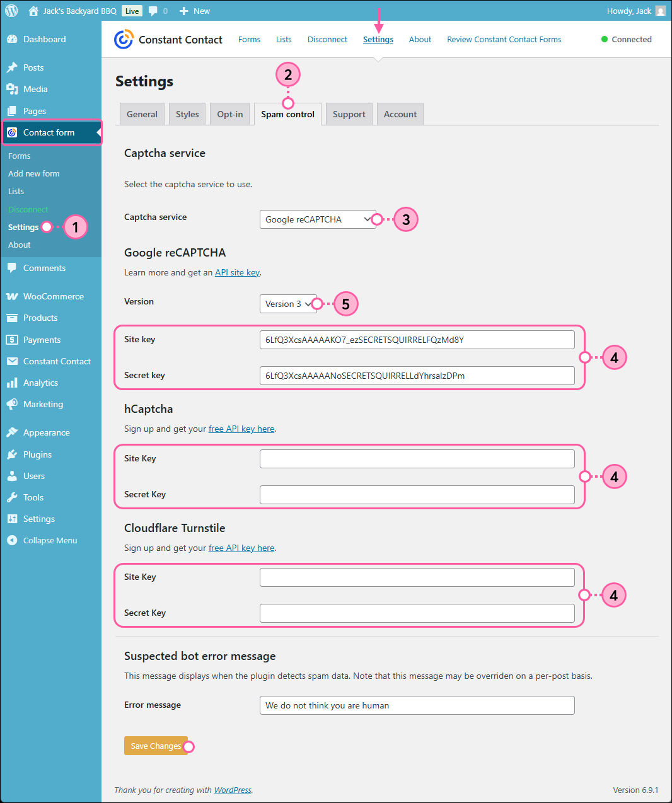Click the comments bubble in the admin bar

[x=151, y=10]
